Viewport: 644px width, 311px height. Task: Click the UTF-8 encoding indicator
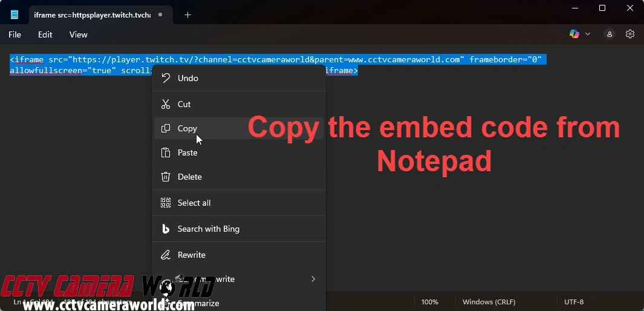coord(573,301)
